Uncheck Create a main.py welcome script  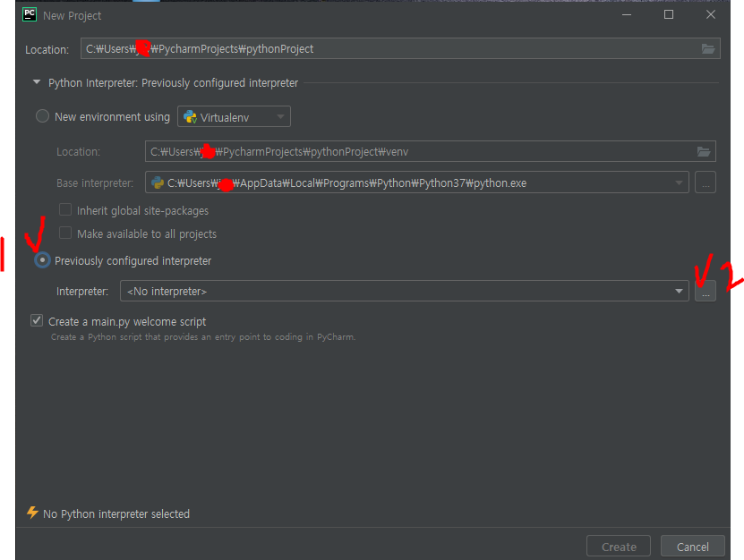tap(37, 320)
